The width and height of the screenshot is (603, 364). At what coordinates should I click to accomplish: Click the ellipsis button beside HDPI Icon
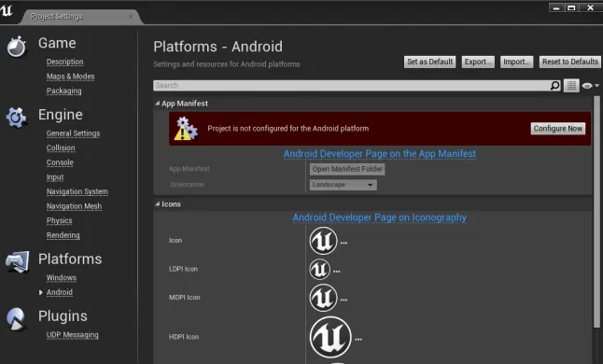coord(358,339)
